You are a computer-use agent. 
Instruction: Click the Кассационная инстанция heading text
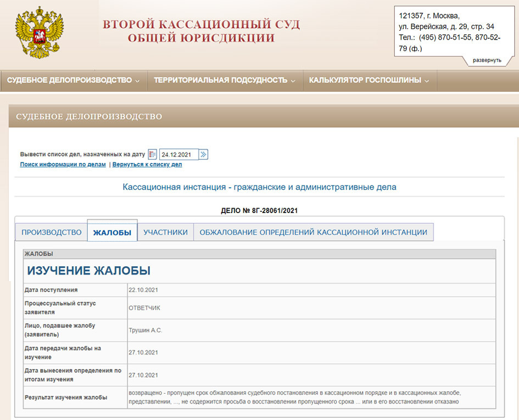259,187
